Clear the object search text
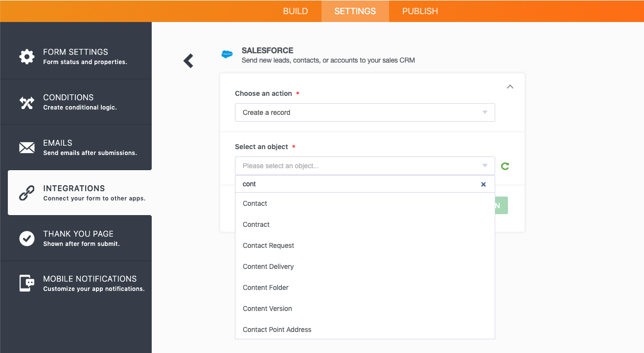The width and height of the screenshot is (644, 353). click(483, 184)
